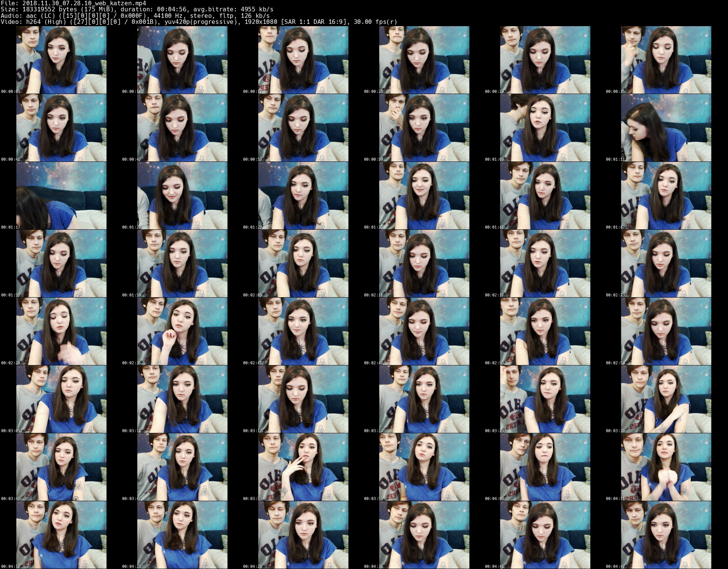Pick the thumbnail marked 00:01:59

[182, 263]
